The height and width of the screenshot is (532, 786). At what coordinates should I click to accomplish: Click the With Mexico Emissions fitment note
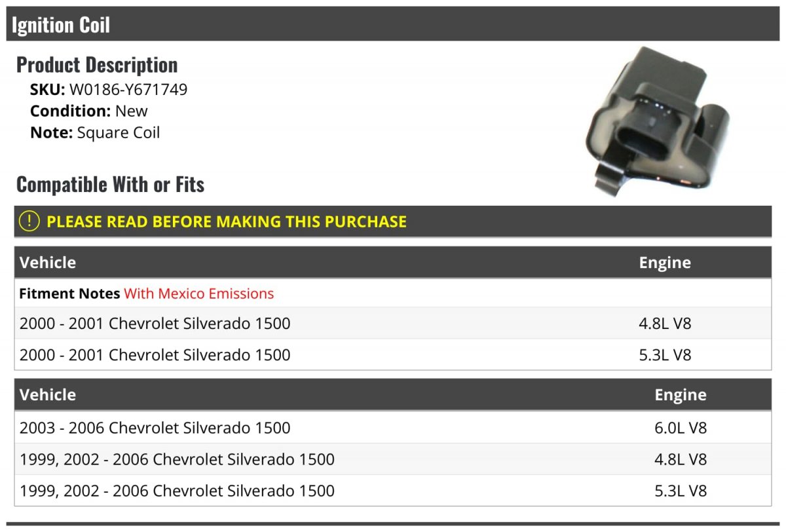click(x=198, y=294)
